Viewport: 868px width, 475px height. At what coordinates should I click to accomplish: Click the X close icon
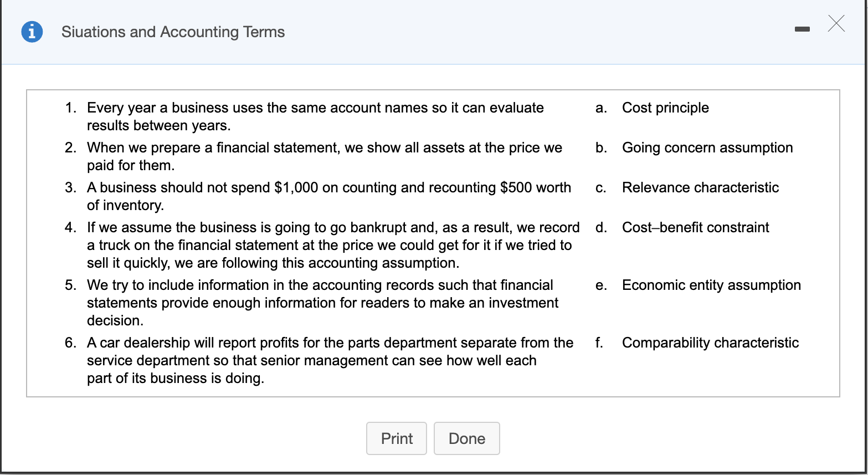pyautogui.click(x=836, y=24)
